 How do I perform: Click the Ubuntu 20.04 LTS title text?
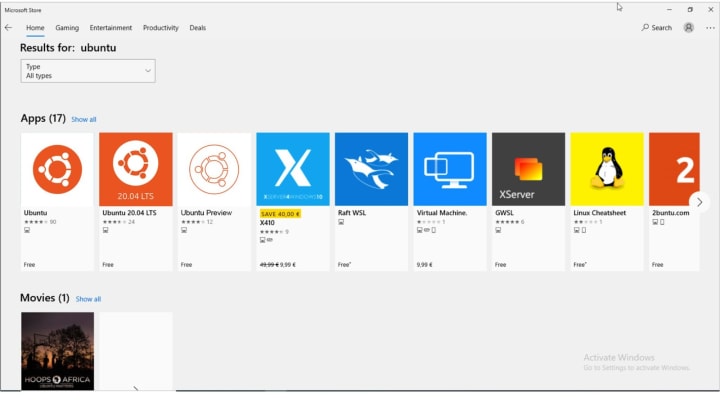click(x=129, y=213)
